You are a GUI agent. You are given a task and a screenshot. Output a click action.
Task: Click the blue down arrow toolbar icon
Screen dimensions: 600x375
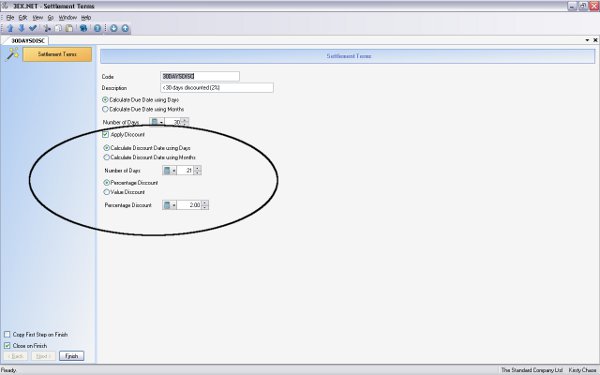(21, 28)
